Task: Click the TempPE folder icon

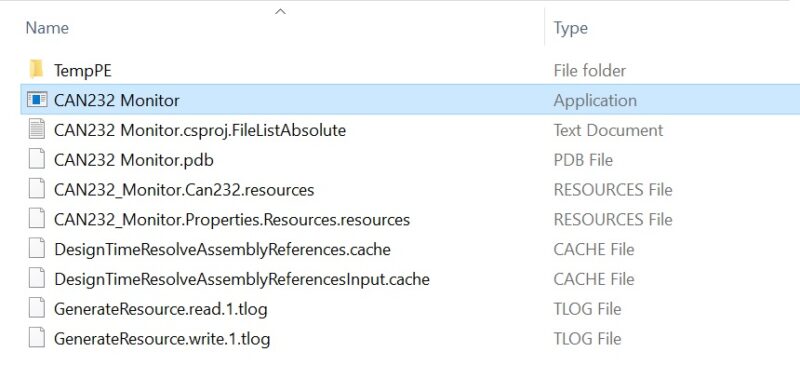Action: (x=36, y=69)
